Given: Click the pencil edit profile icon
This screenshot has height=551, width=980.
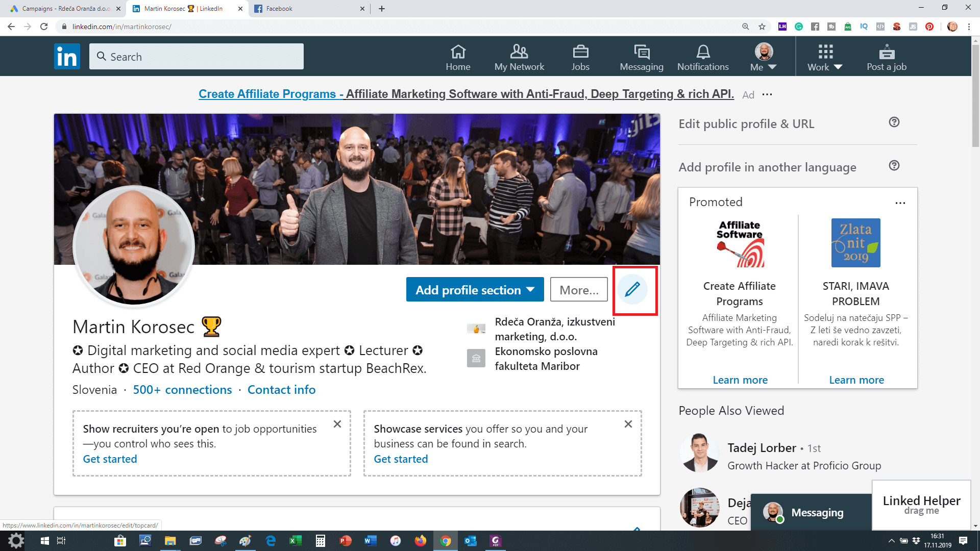Looking at the screenshot, I should [632, 289].
